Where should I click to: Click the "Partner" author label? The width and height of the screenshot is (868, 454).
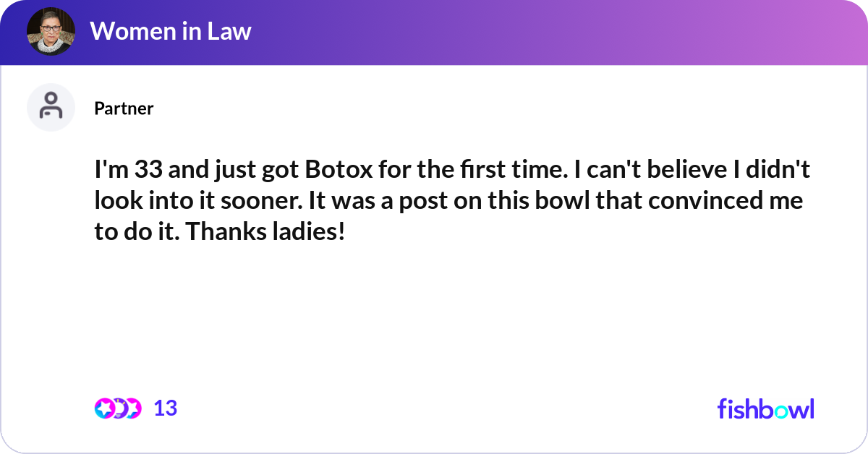124,108
